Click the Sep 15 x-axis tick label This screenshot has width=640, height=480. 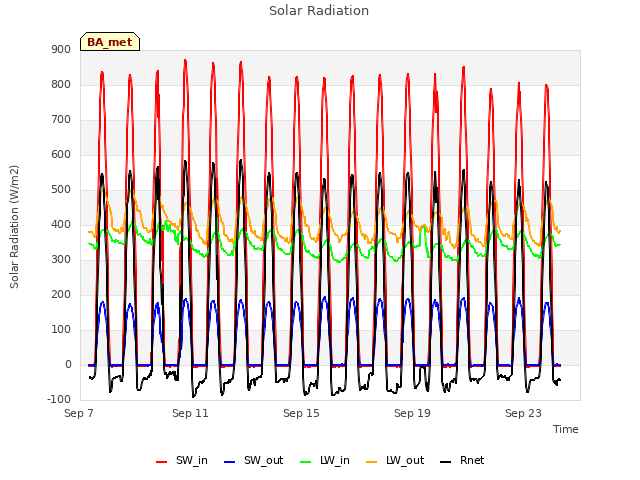tap(301, 413)
